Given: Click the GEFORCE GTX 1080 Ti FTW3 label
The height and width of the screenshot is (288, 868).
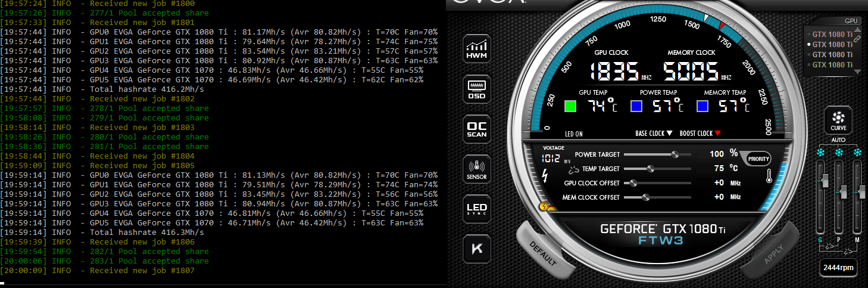Looking at the screenshot, I should (663, 234).
